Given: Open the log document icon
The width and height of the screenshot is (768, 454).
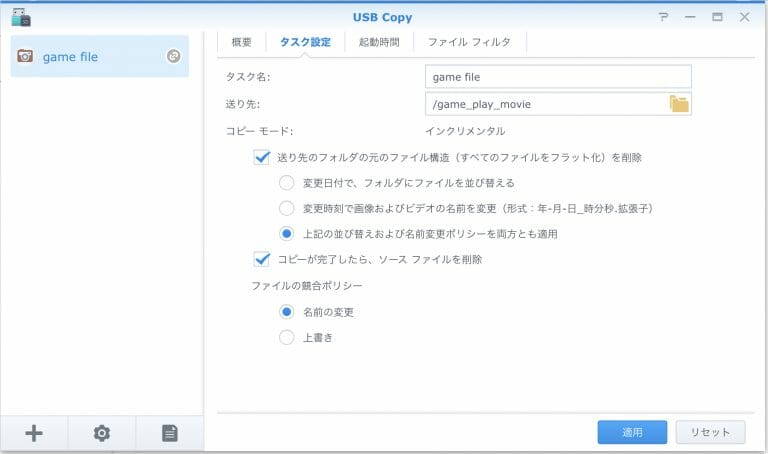Looking at the screenshot, I should [x=169, y=433].
